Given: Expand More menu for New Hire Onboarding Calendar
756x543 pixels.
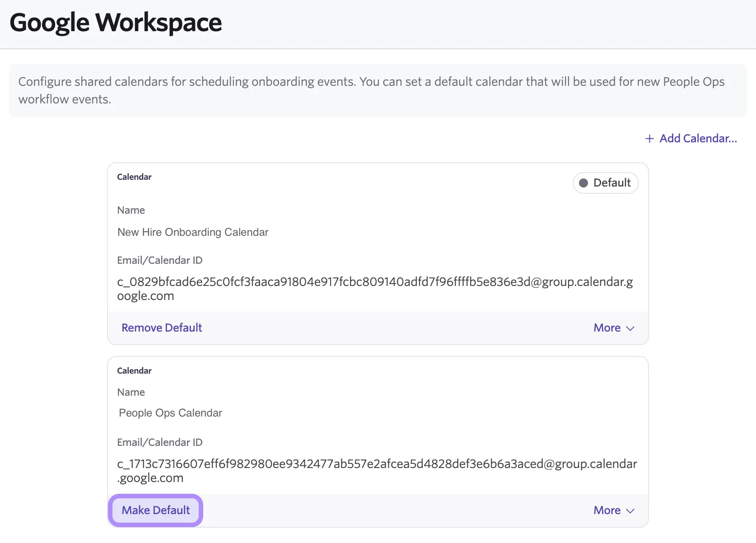Looking at the screenshot, I should point(614,328).
